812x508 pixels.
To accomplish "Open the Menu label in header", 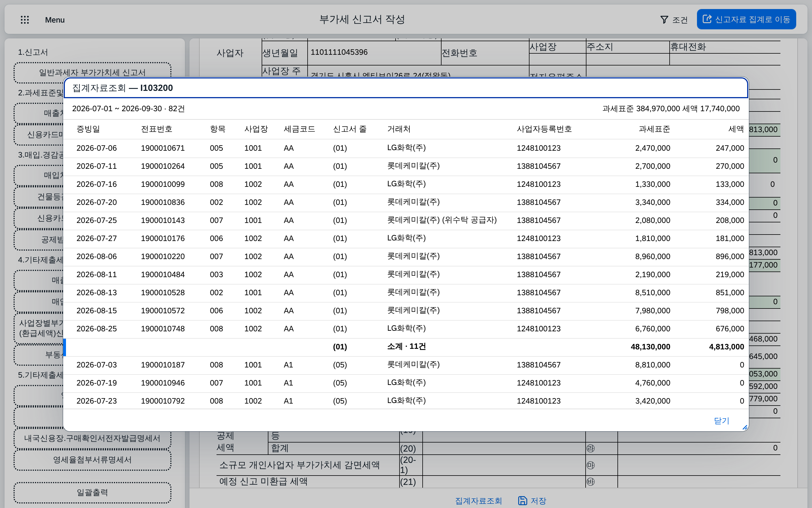I will pos(55,20).
